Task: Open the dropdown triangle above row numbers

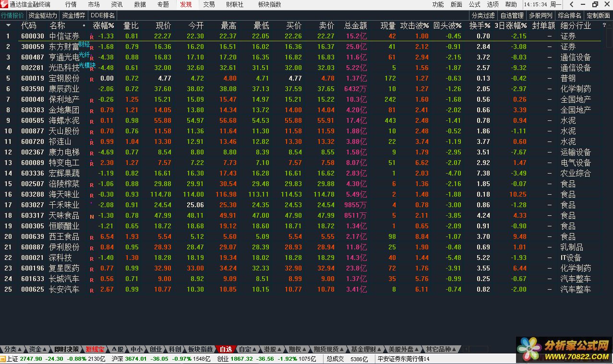Action: 8,25
